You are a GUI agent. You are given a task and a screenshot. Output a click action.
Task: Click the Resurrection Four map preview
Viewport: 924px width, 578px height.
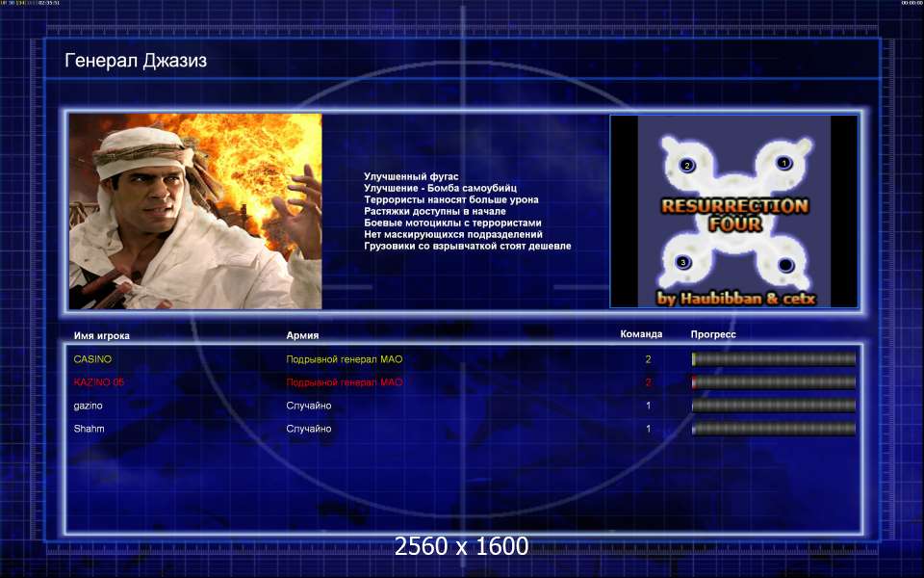[x=733, y=211]
